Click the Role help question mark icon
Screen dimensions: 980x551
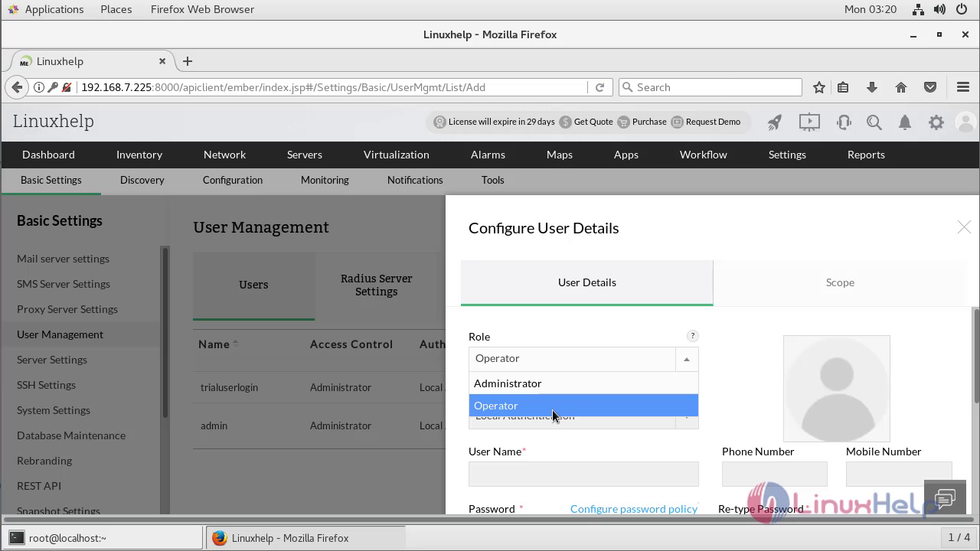(x=692, y=336)
